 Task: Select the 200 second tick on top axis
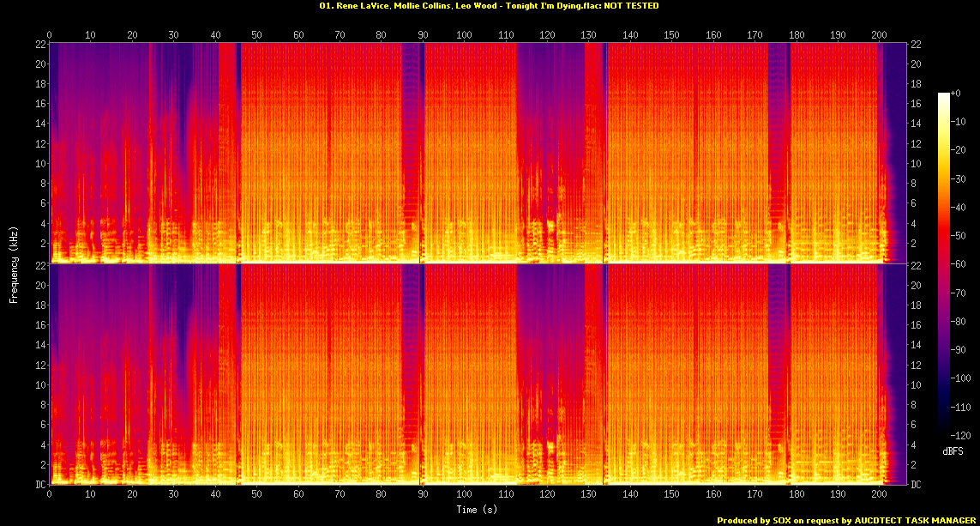pos(879,34)
